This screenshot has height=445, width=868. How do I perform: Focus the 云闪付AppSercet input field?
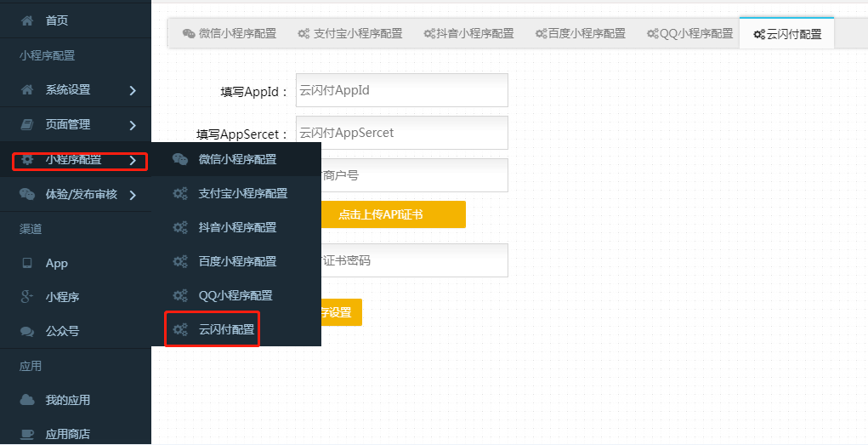(402, 133)
